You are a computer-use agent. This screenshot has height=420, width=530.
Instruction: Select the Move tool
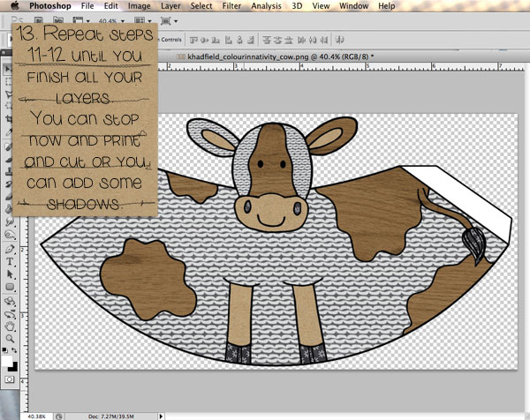coord(8,69)
